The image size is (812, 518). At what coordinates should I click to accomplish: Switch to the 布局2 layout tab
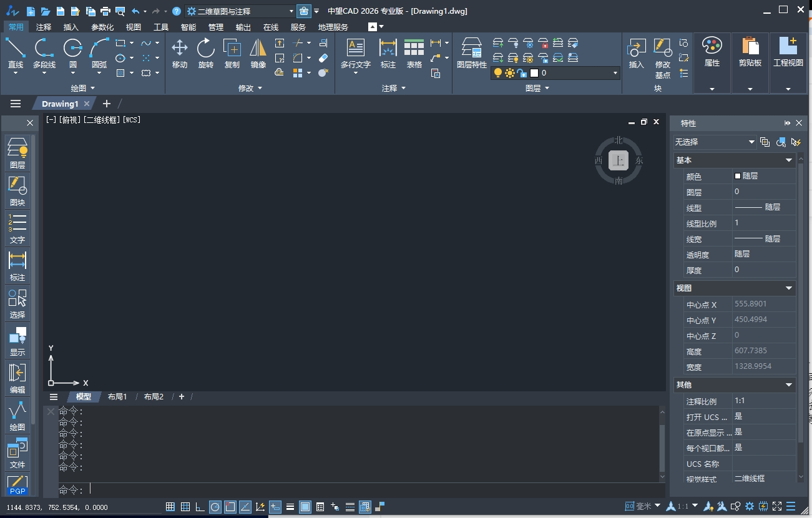click(x=154, y=397)
